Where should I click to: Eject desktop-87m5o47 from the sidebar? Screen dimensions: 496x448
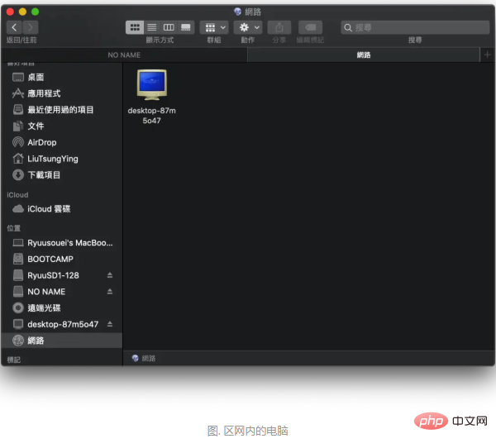(110, 324)
